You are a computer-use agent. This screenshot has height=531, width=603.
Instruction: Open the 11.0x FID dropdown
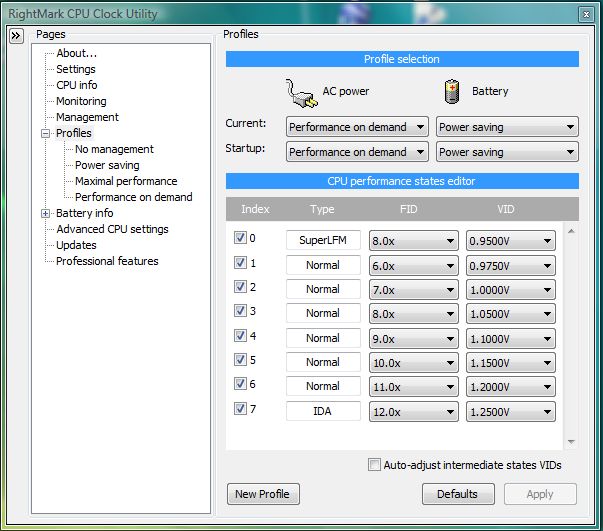(413, 386)
